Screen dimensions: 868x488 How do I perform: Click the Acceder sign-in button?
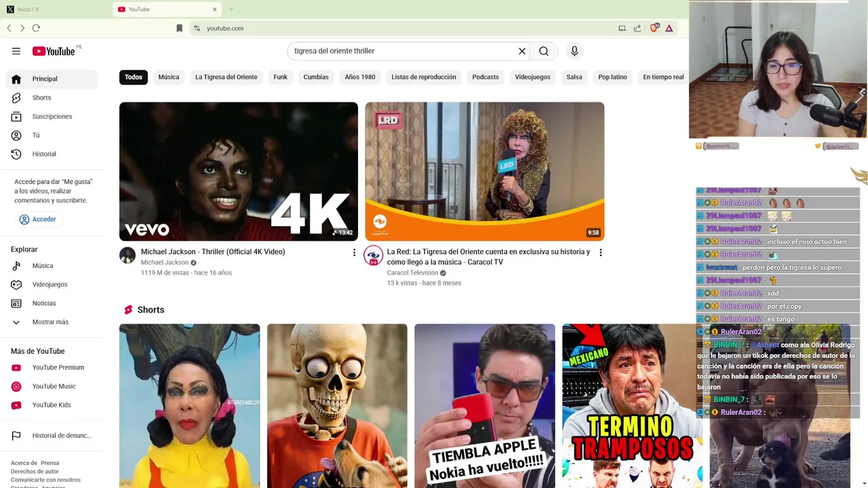[38, 220]
